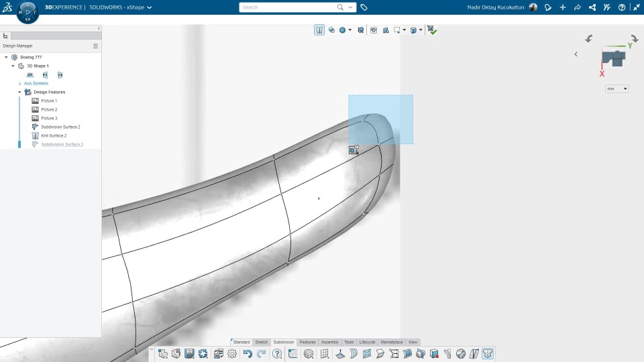The image size is (644, 362).
Task: Click the save icon in action bar
Action: coord(189,353)
